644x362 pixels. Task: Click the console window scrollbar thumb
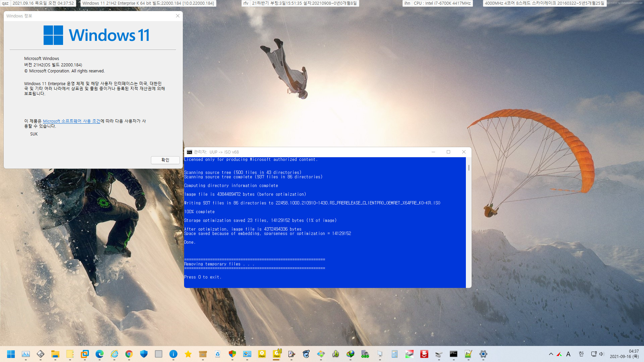(469, 167)
